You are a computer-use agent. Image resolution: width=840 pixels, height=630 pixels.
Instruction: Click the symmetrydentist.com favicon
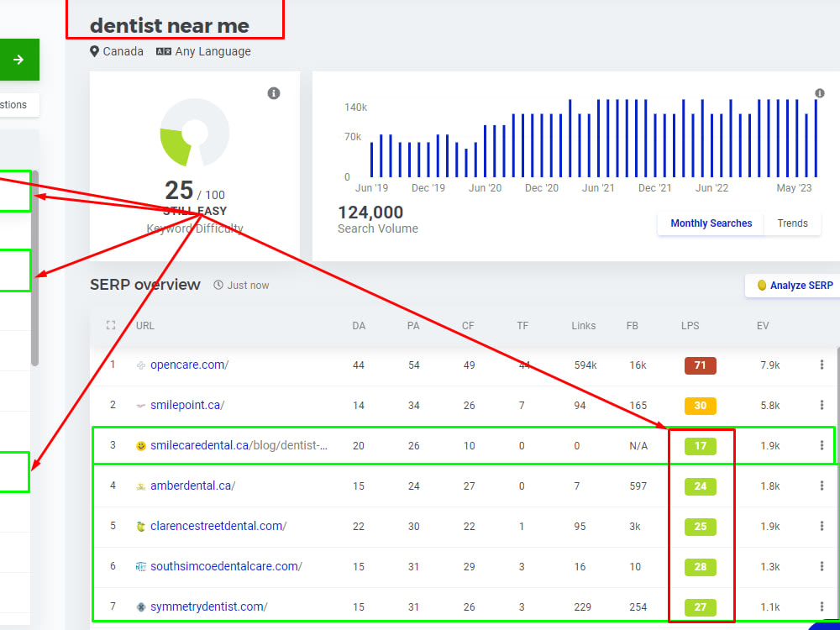141,607
